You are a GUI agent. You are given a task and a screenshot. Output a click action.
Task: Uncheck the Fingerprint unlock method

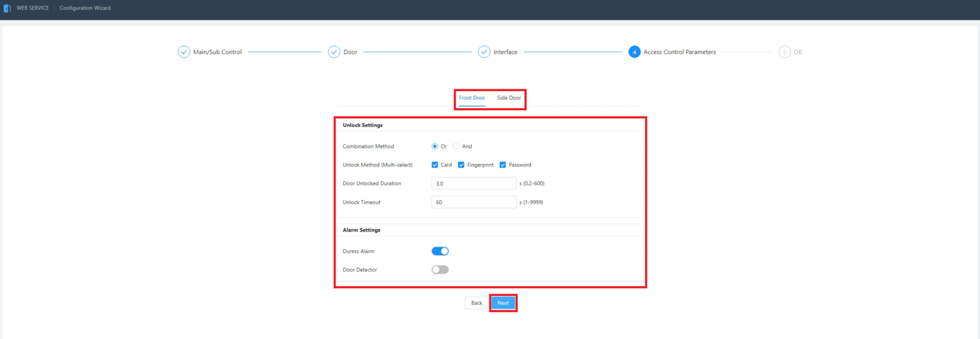tap(461, 165)
